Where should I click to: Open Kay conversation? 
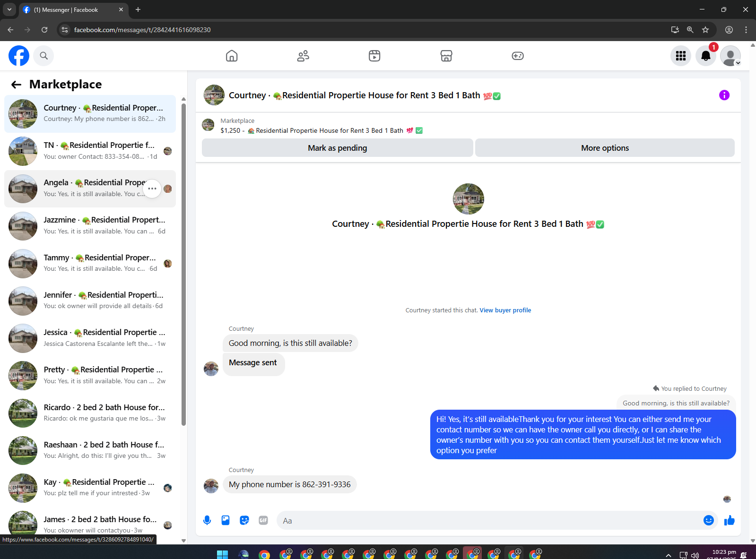(x=90, y=488)
